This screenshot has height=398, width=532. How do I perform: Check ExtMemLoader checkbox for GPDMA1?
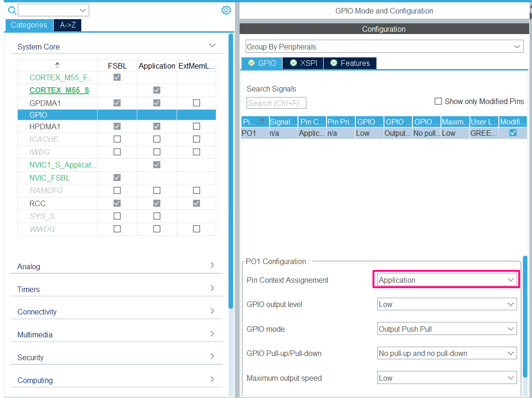tap(196, 103)
